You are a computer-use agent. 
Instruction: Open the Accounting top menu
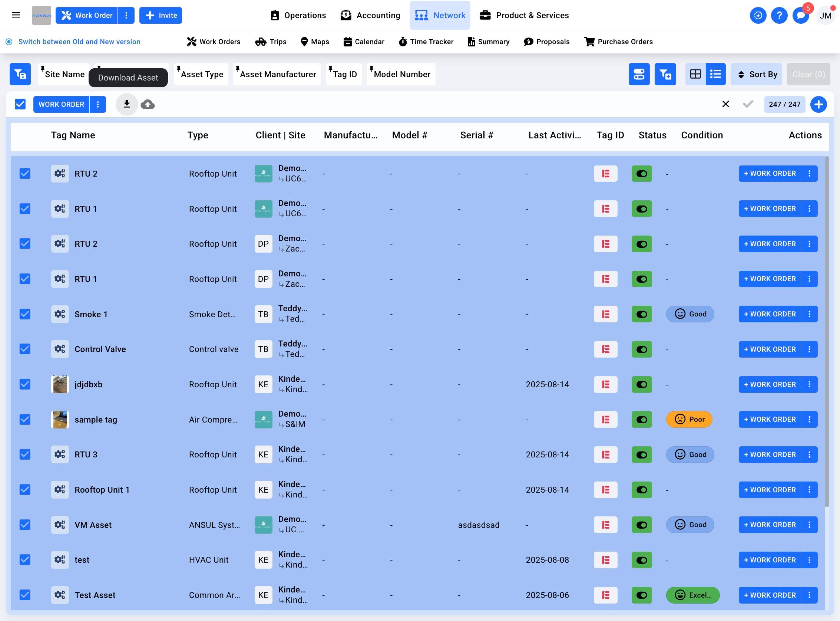(x=370, y=16)
